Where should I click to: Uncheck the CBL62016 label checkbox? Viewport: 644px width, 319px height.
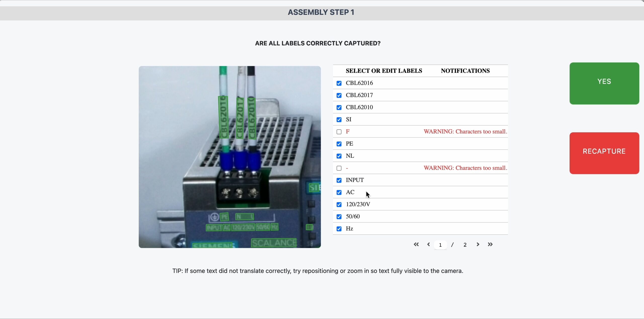(x=339, y=83)
